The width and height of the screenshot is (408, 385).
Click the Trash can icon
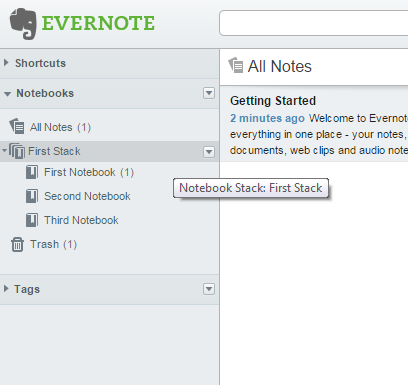pos(17,244)
